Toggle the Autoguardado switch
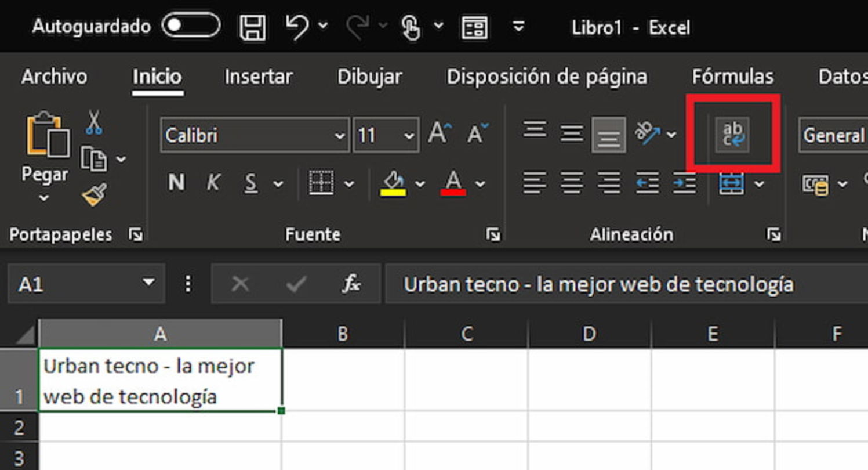 pyautogui.click(x=191, y=26)
